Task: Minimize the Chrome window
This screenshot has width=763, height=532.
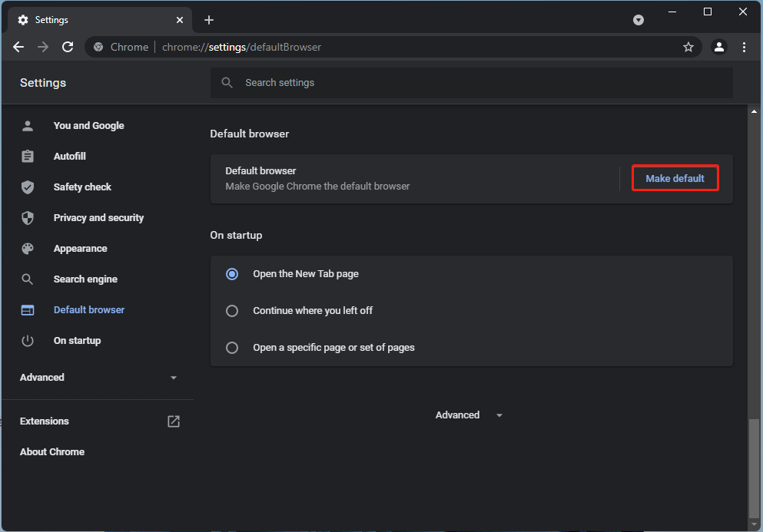Action: pos(672,12)
